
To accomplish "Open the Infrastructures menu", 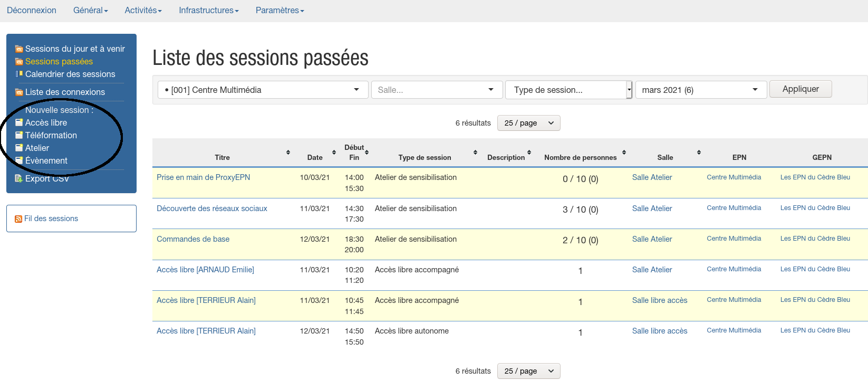I will [208, 11].
